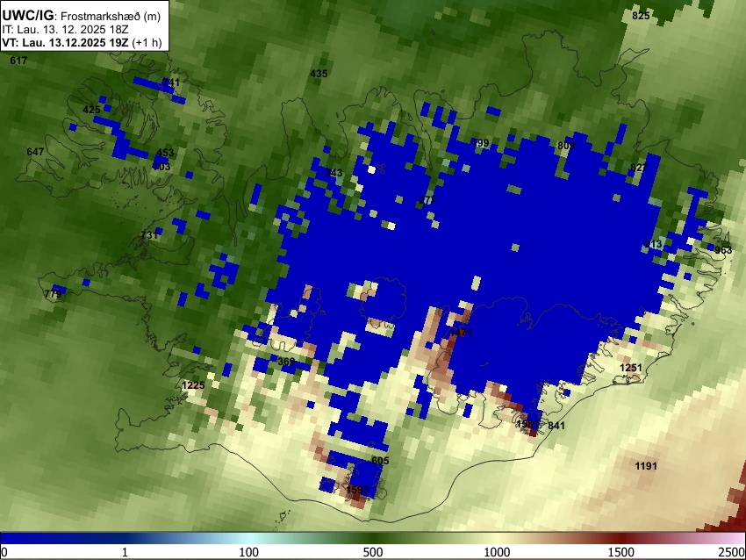The width and height of the screenshot is (746, 560).
Task: Click the colorbar label 1000
Action: click(497, 552)
